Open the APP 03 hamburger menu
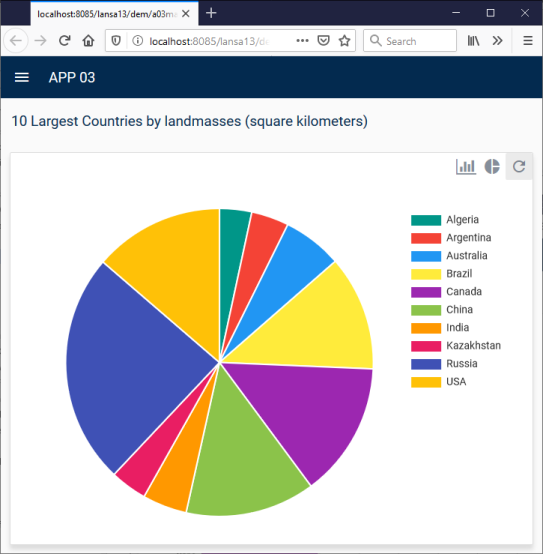The image size is (543, 554). click(x=22, y=77)
